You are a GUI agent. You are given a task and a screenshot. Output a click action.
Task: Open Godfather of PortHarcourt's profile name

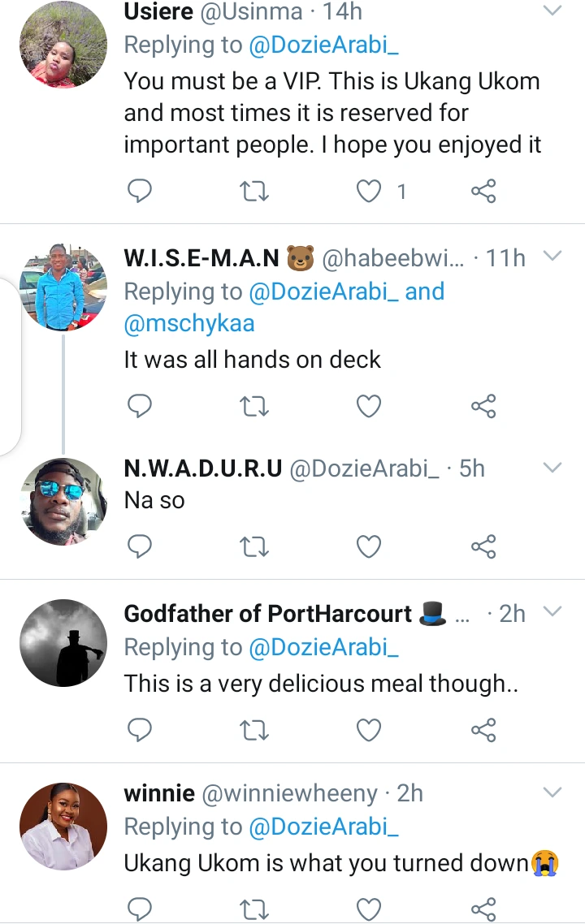point(268,613)
